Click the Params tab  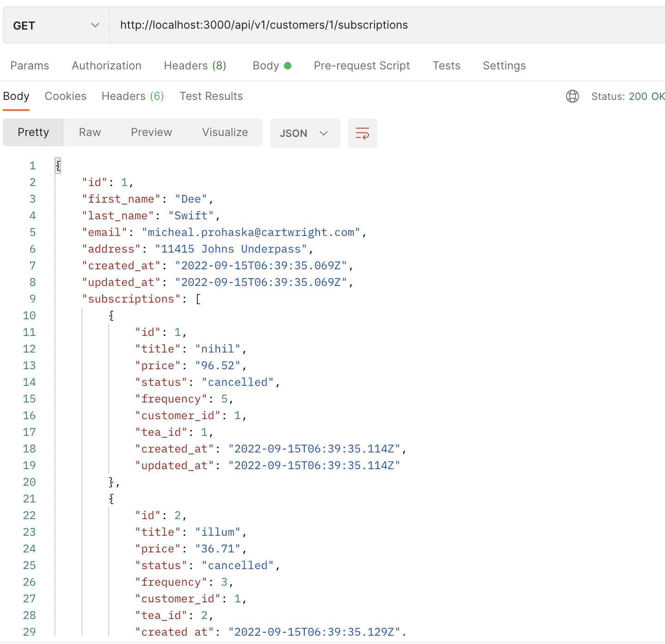pos(29,65)
